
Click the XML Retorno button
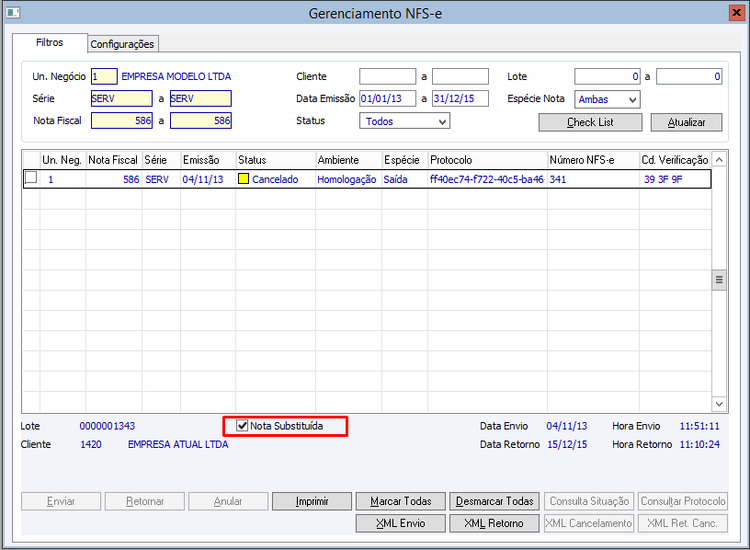point(494,523)
